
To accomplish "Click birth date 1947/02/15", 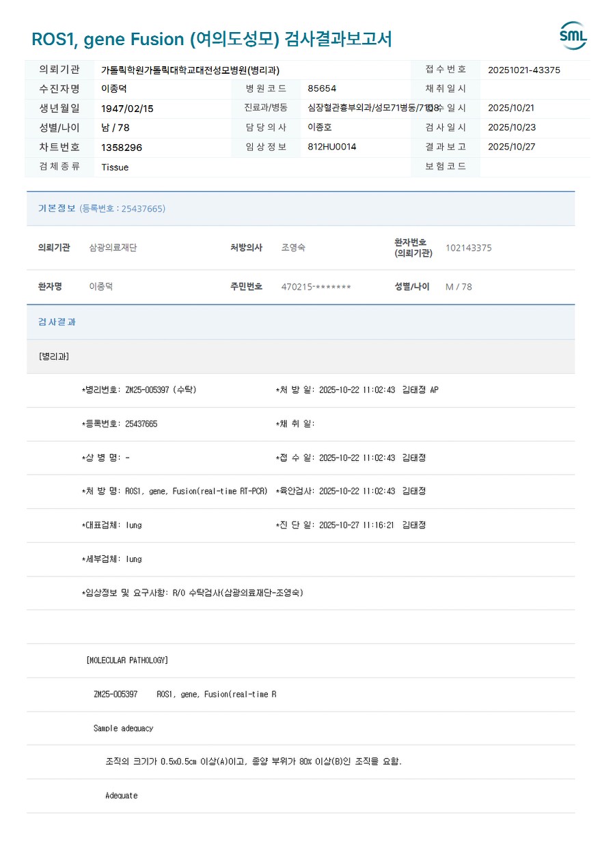I will tap(127, 109).
